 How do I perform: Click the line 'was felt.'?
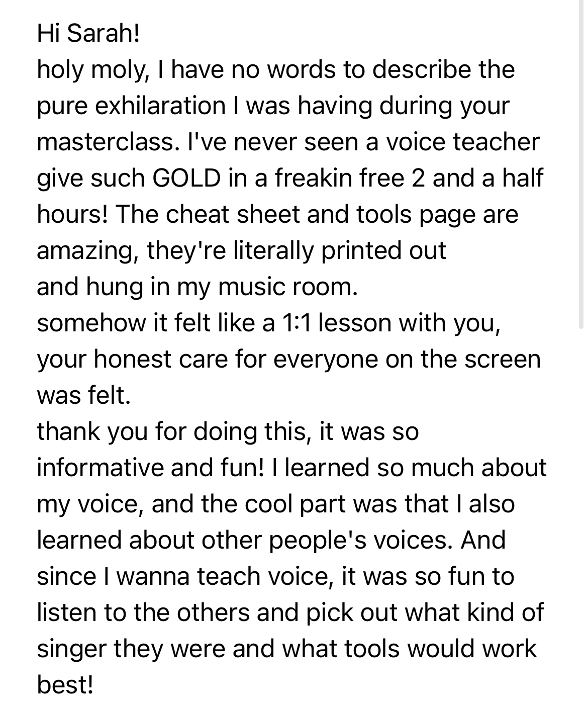(x=84, y=395)
